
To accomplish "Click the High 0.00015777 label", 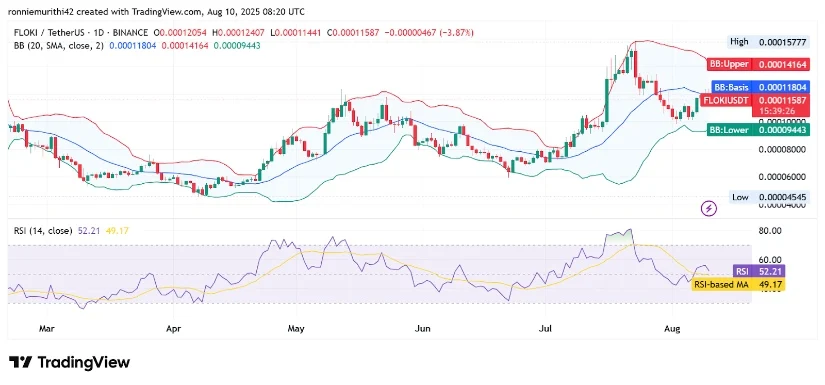I will tap(769, 42).
